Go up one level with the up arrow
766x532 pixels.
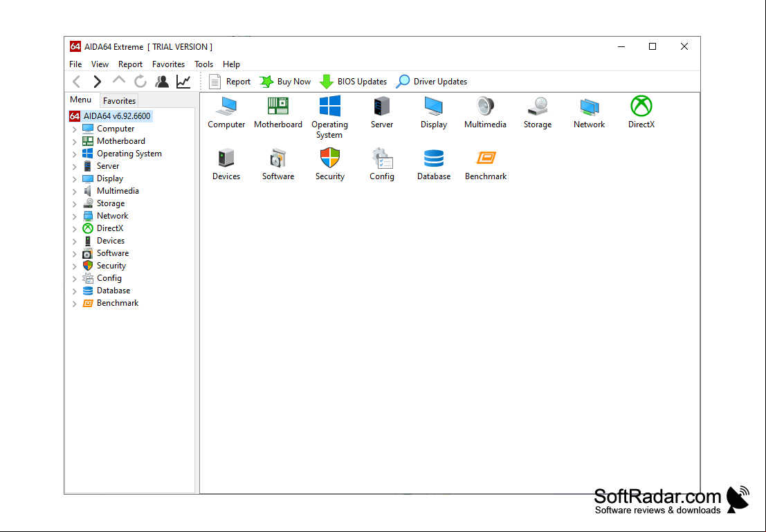[119, 81]
